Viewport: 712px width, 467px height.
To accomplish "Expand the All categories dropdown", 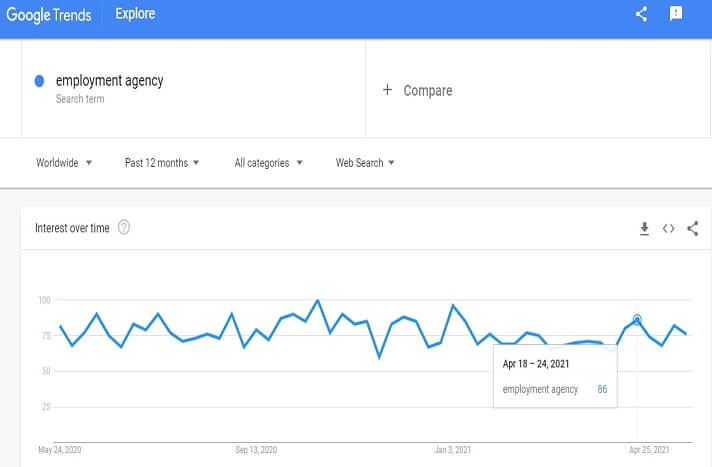I will click(x=268, y=163).
